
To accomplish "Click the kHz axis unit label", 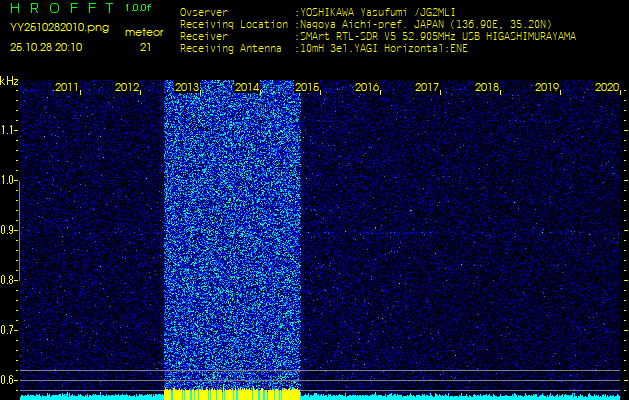I will tap(9, 81).
